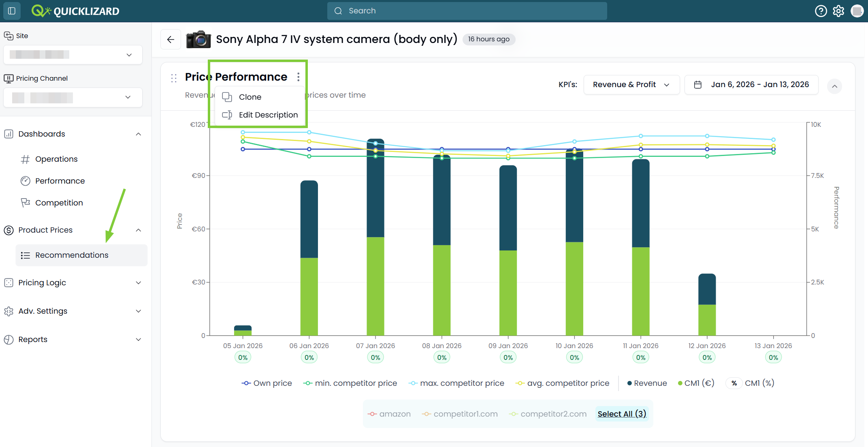Click the Select All (3) link
The width and height of the screenshot is (868, 447).
(622, 414)
